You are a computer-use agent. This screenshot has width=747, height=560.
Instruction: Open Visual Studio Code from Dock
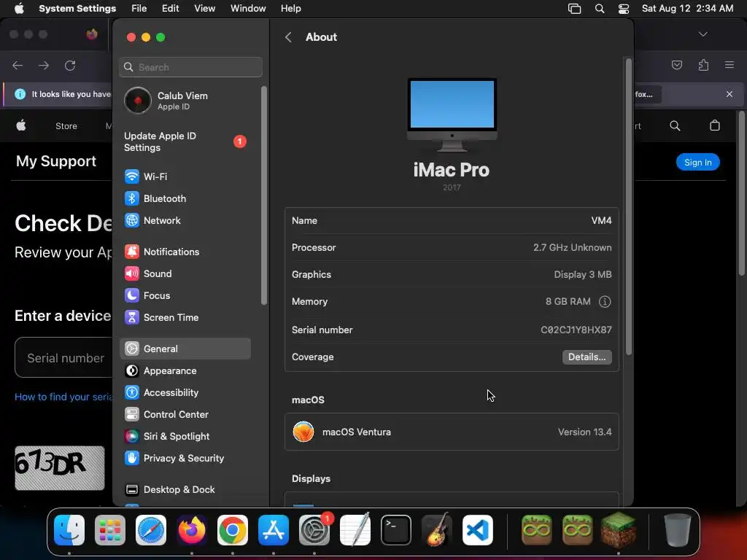(478, 530)
